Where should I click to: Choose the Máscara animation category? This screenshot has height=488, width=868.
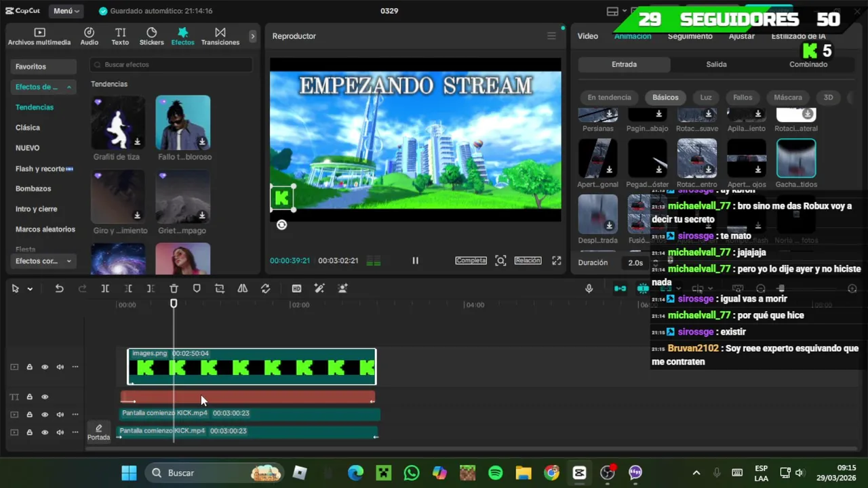[787, 97]
